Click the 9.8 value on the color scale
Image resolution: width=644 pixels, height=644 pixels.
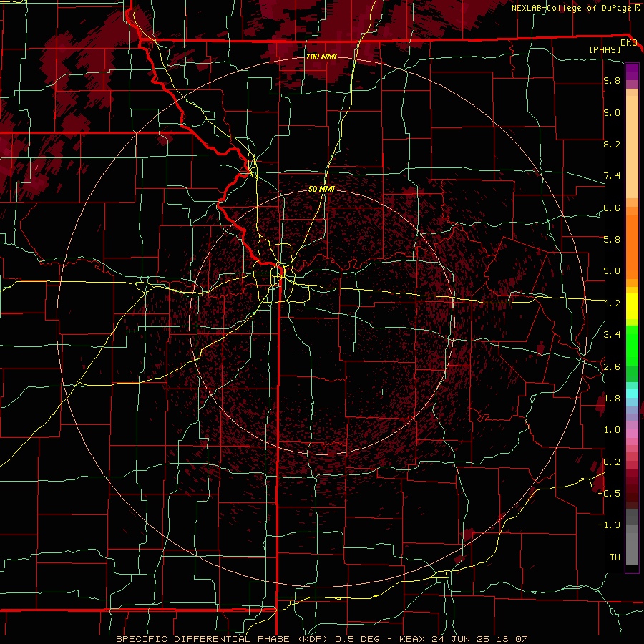click(612, 81)
